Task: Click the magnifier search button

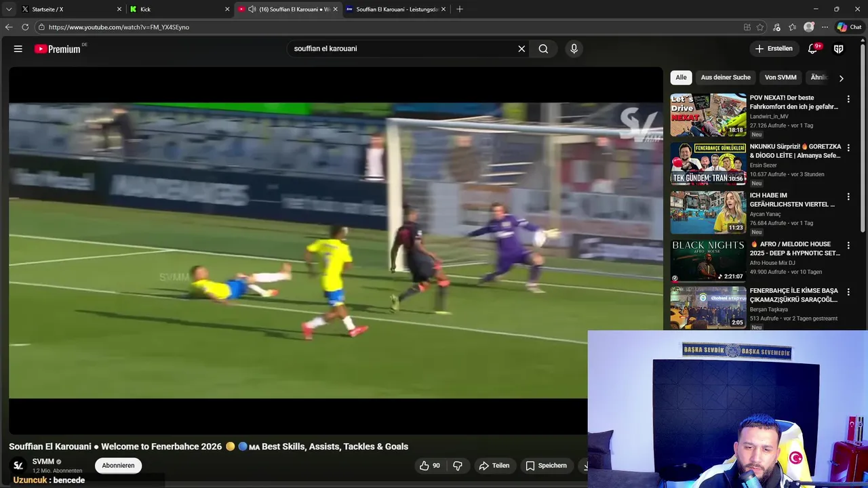Action: click(543, 49)
